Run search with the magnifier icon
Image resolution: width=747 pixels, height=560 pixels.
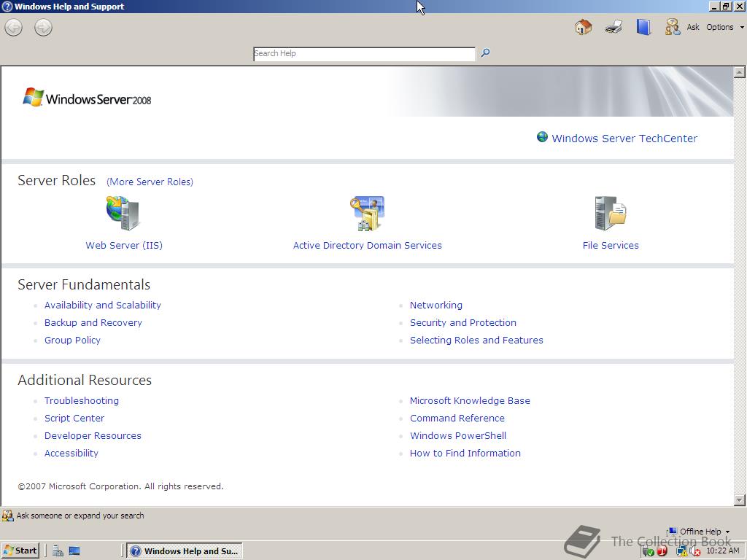click(485, 52)
